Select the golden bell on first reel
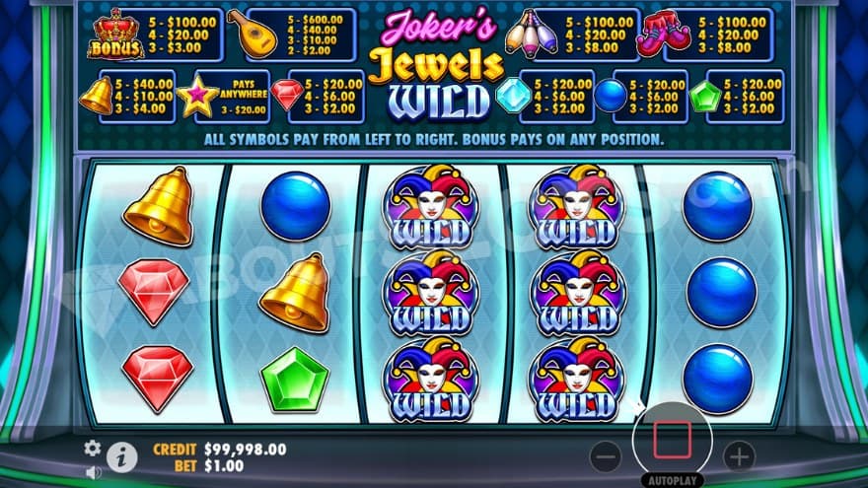Viewport: 868px width, 488px height. [x=160, y=206]
